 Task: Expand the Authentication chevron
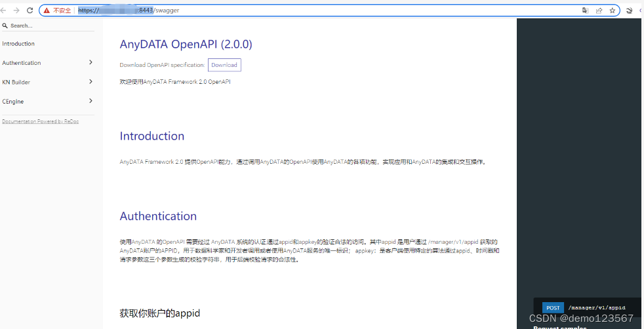tap(91, 62)
